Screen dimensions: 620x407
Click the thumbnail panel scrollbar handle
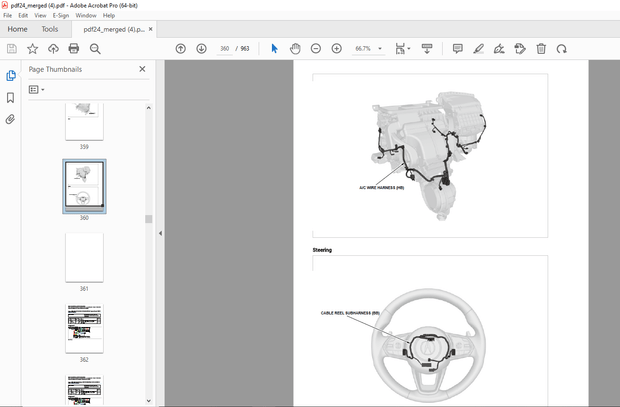coord(149,219)
